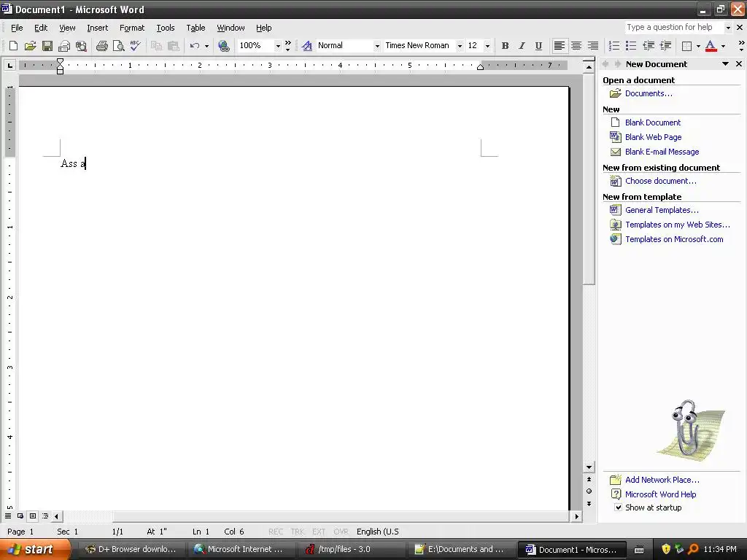Screen dimensions: 747x560
Task: Apply bulleted list formatting
Action: pos(631,46)
